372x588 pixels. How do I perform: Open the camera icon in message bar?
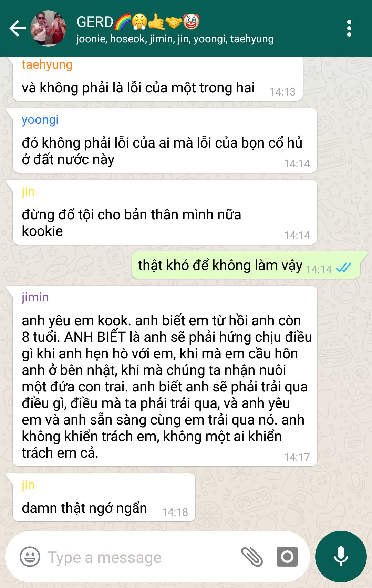(x=287, y=557)
